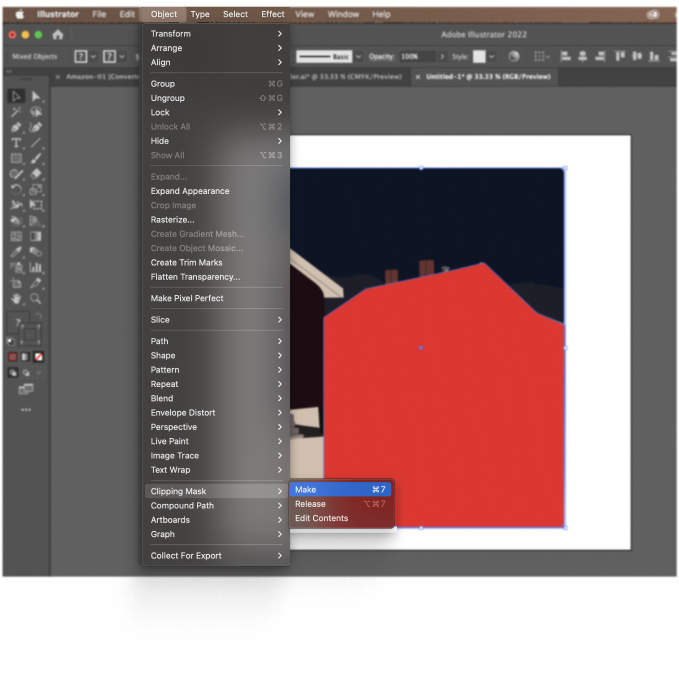Select the Paintbrush tool
Viewport: 679px width, 674px height.
coord(36,159)
